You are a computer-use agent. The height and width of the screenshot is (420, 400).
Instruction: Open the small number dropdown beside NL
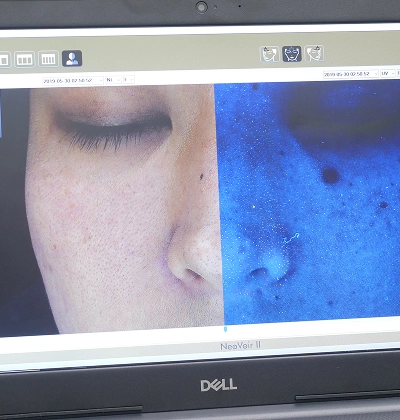pyautogui.click(x=129, y=80)
